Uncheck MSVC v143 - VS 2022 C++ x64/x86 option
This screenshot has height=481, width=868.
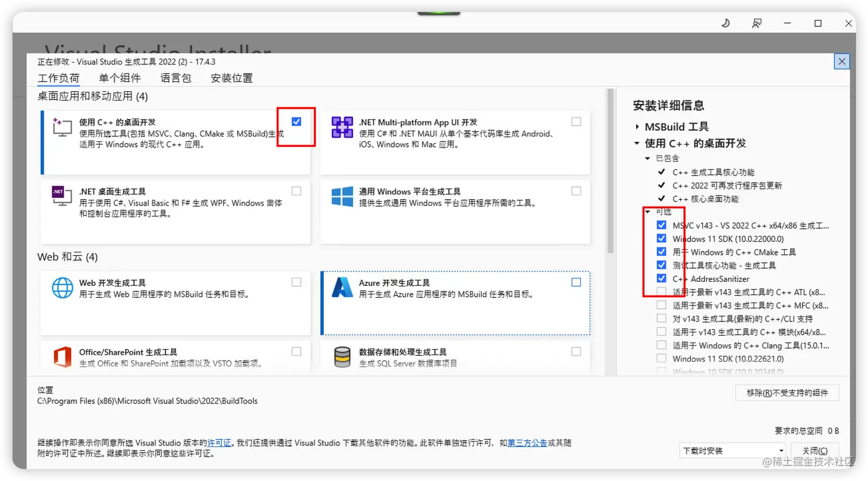pyautogui.click(x=661, y=225)
